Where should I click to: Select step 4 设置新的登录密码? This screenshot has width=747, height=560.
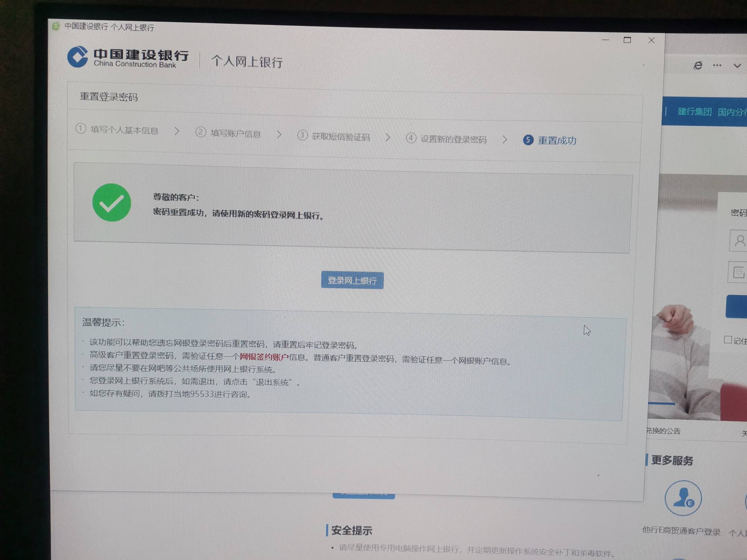click(x=446, y=139)
